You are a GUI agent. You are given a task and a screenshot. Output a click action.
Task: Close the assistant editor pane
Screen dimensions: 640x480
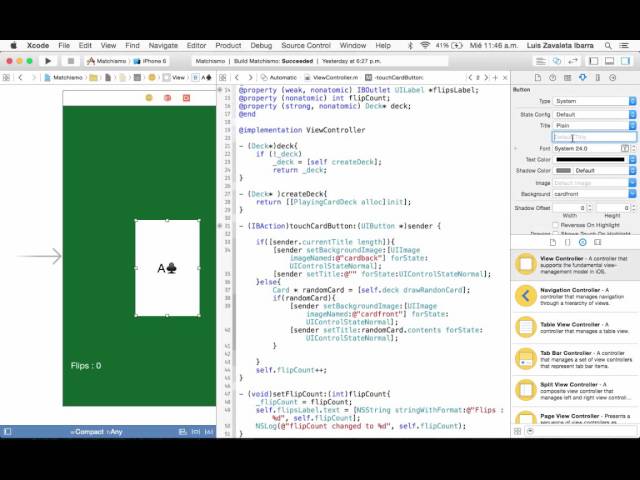(505, 78)
